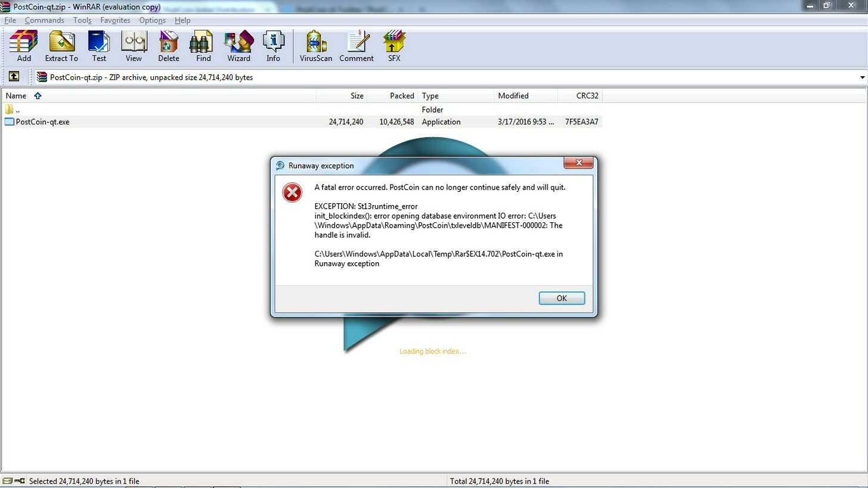Click the Add archive toolbar icon
Screen dimensions: 868x488
24,46
